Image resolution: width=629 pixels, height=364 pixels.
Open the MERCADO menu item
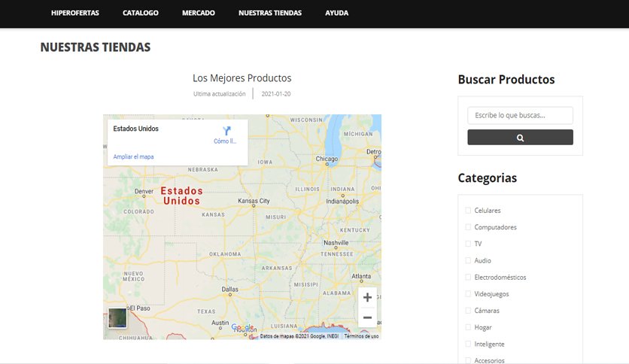pos(199,13)
